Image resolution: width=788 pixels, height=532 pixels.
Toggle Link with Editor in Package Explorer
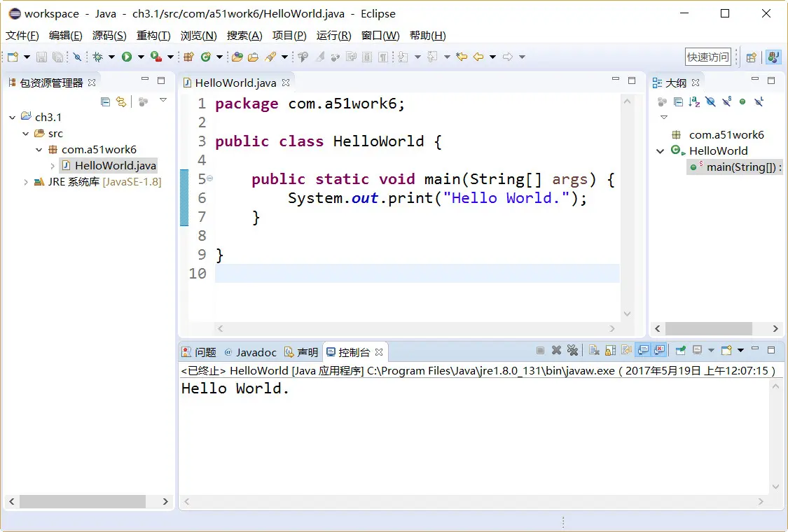[x=121, y=102]
